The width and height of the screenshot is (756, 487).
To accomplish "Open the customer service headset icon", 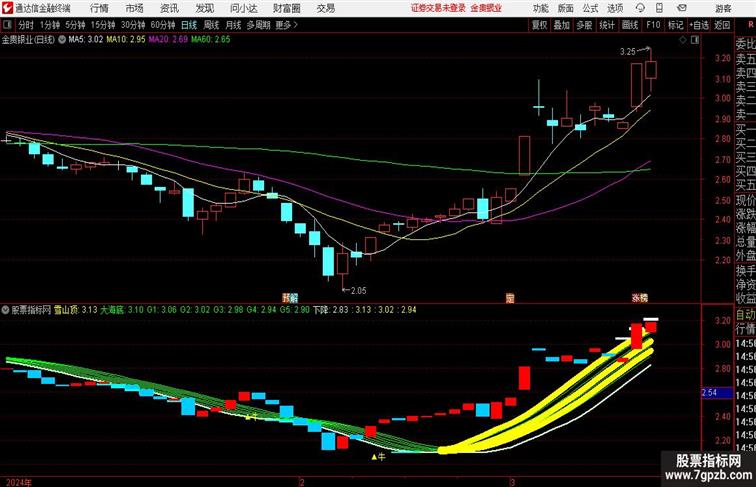I will 640,8.
